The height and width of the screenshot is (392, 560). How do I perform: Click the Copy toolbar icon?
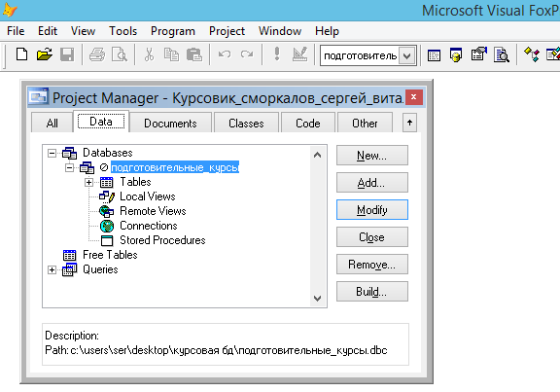point(171,54)
